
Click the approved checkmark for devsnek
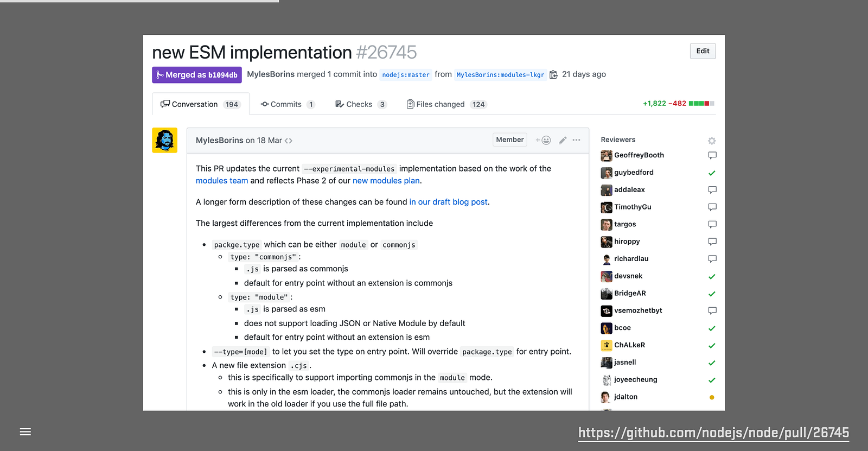pyautogui.click(x=712, y=277)
